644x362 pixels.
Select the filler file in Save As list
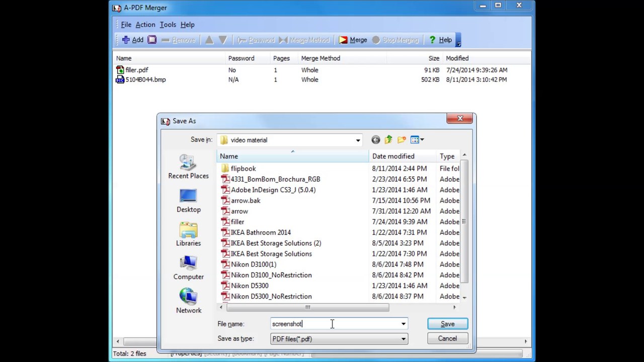[232, 222]
